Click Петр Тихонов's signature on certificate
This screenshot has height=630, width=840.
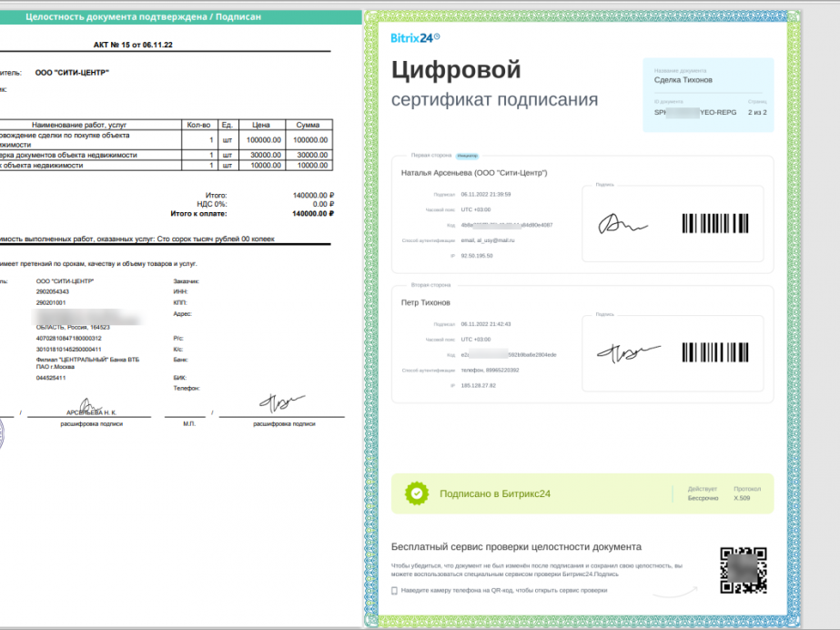(628, 352)
